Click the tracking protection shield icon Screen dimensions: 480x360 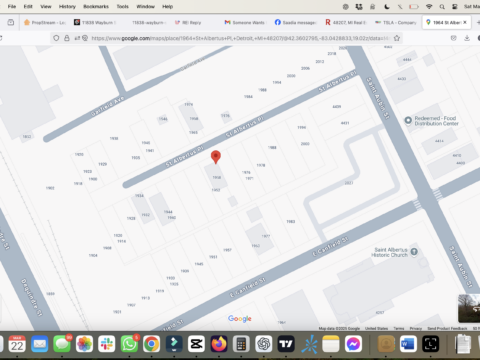point(56,38)
